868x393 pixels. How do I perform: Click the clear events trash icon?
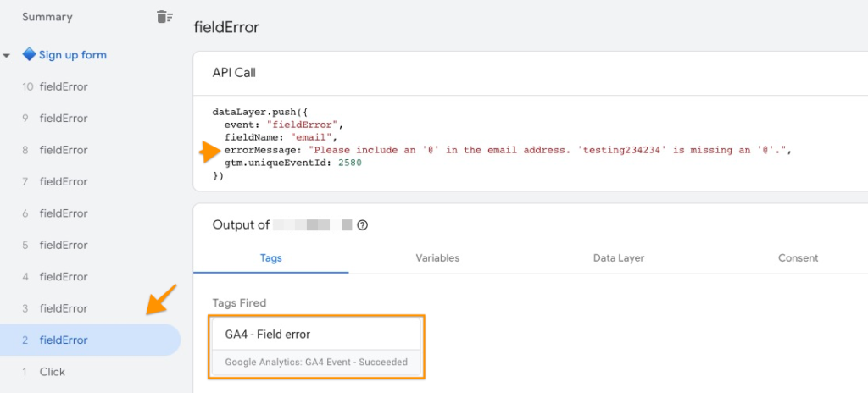click(164, 17)
